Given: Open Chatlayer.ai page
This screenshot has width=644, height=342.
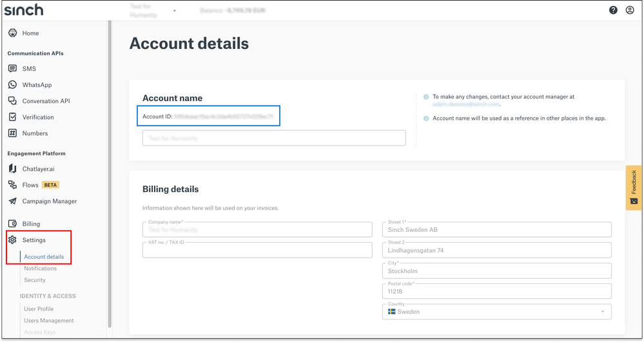Looking at the screenshot, I should coord(38,169).
